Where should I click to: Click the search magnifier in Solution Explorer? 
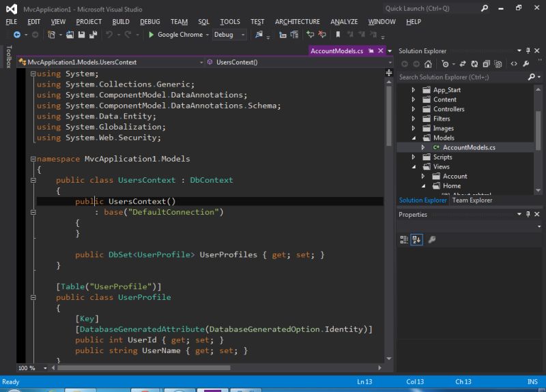pos(532,77)
